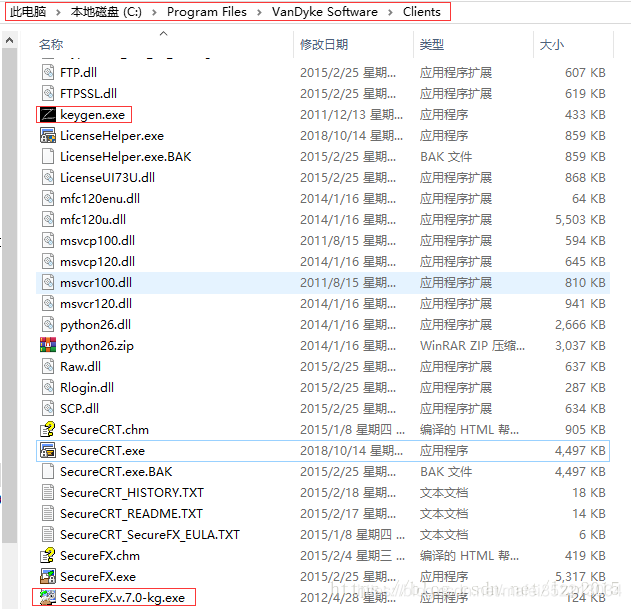Click the LicenseHelper.exe application icon
Screen dimensions: 631x609
coord(48,135)
